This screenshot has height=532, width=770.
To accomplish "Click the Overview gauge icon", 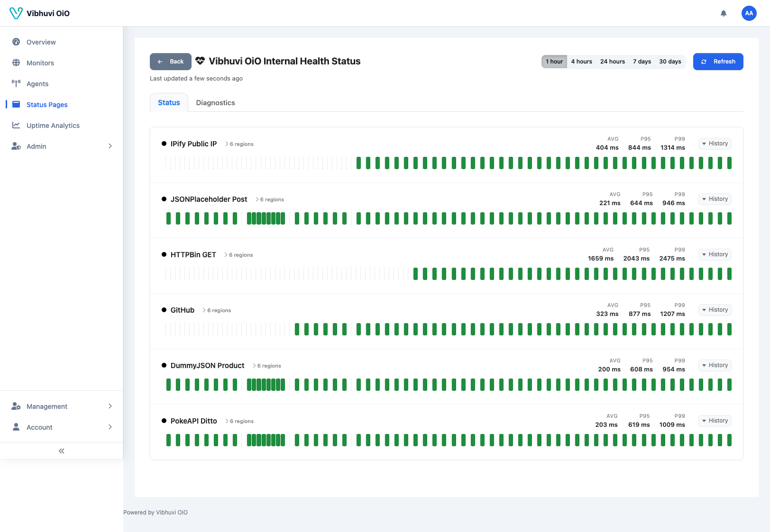I will pos(16,42).
